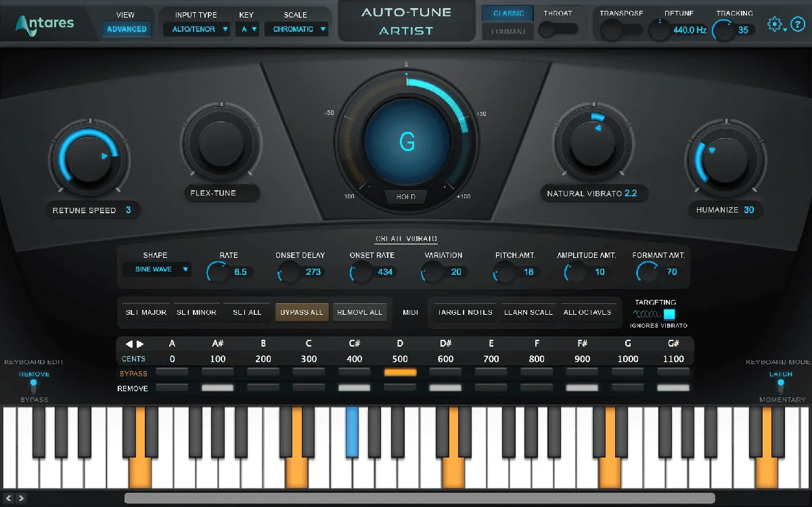812x507 pixels.
Task: Toggle Remove for note G#
Action: tap(673, 388)
